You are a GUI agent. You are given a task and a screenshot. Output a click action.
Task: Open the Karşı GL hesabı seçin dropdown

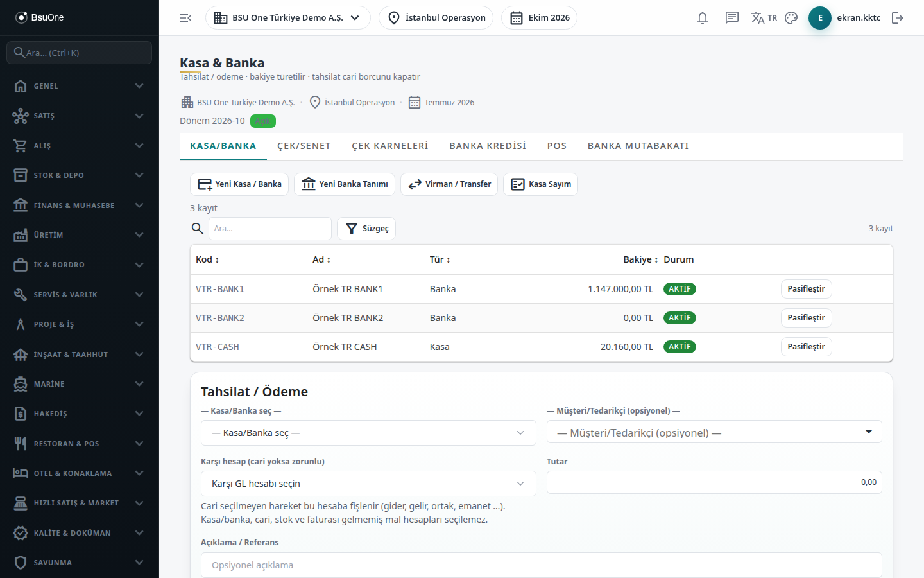(368, 484)
